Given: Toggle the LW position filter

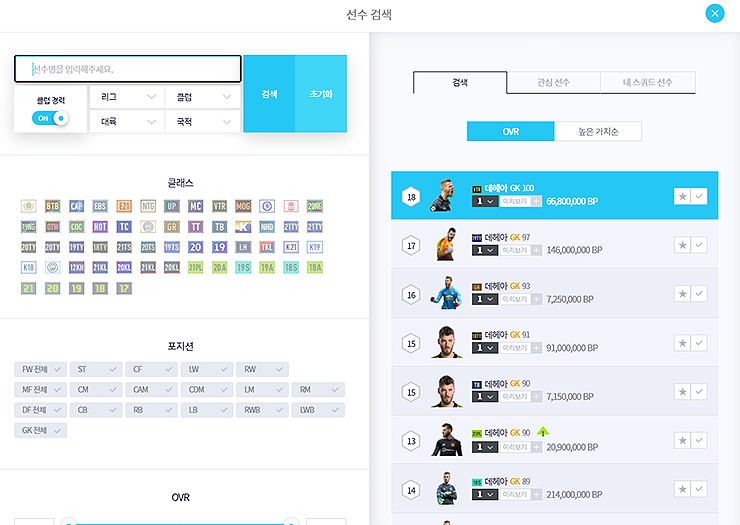Looking at the screenshot, I should pos(207,369).
